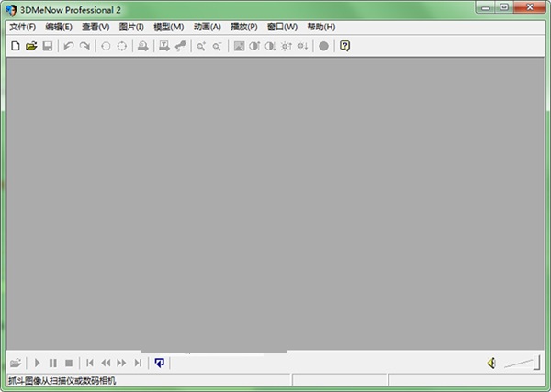Click the Zoom out magnifier icon
Viewport: 551px width, 392px height.
[217, 46]
